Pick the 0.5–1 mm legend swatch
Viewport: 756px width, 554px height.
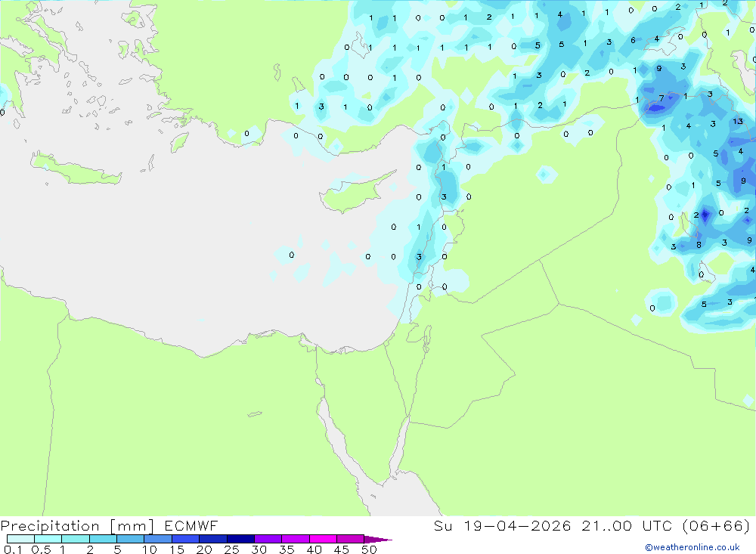coord(48,539)
